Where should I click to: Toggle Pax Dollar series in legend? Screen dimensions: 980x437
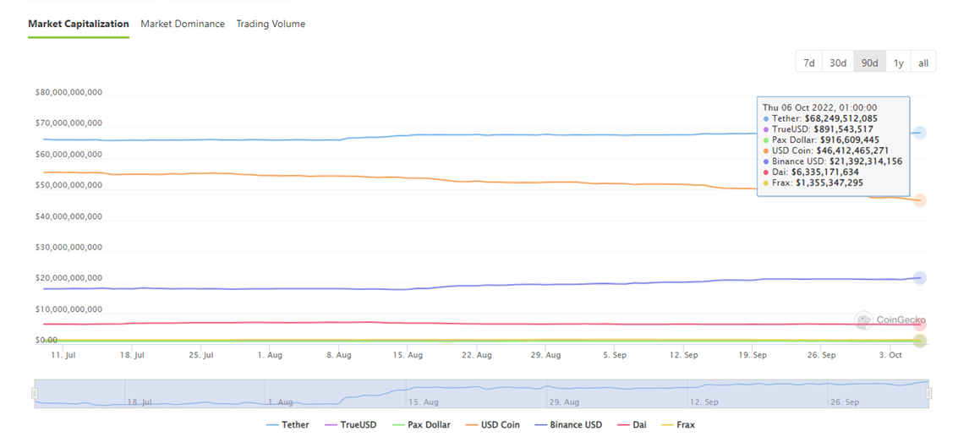click(421, 424)
